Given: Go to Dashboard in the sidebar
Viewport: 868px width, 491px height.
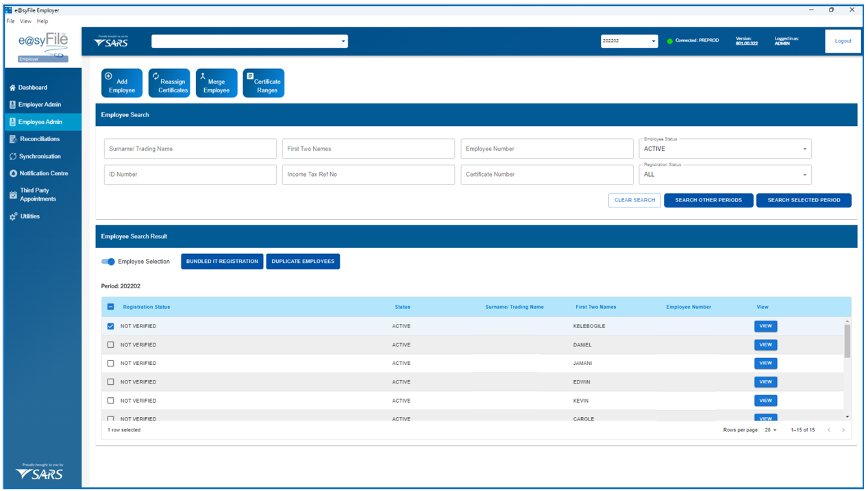Looking at the screenshot, I should pyautogui.click(x=33, y=88).
